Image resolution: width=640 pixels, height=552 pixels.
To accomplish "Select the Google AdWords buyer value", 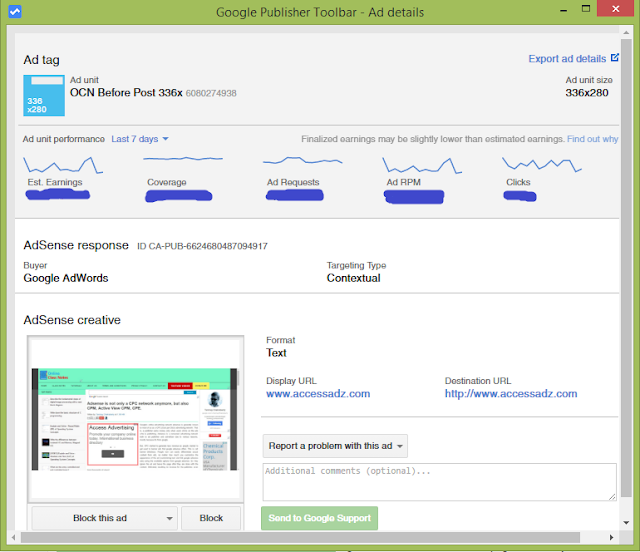I will point(66,278).
